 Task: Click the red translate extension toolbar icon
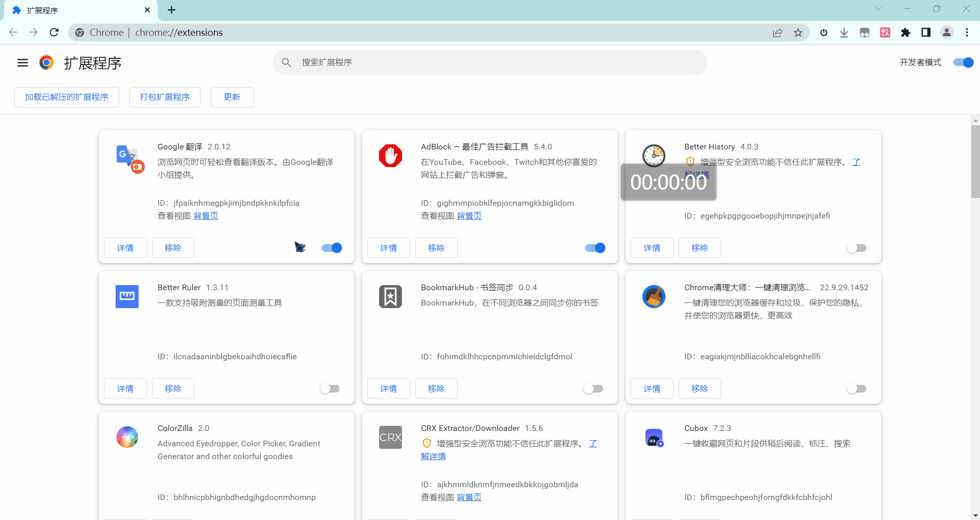[885, 33]
